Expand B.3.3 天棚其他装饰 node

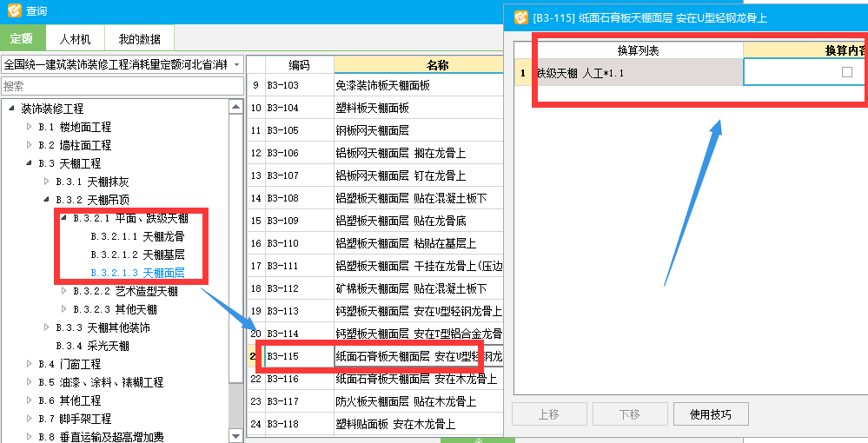coord(47,327)
